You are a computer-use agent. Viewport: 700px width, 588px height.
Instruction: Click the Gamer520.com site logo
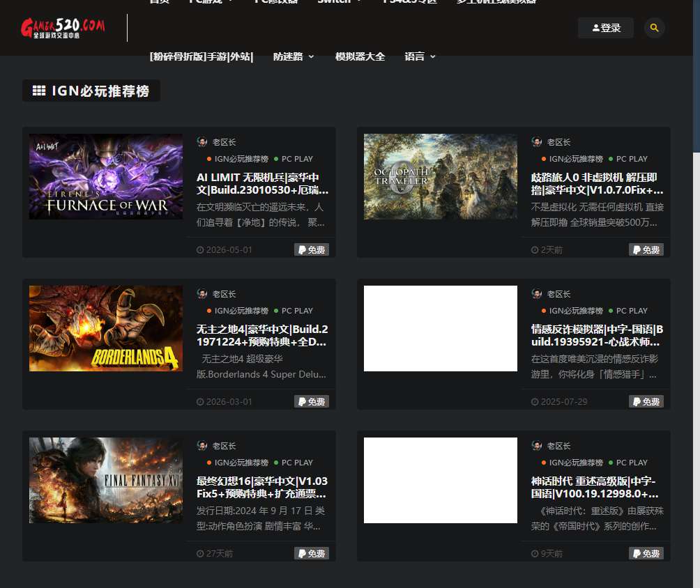coord(63,28)
